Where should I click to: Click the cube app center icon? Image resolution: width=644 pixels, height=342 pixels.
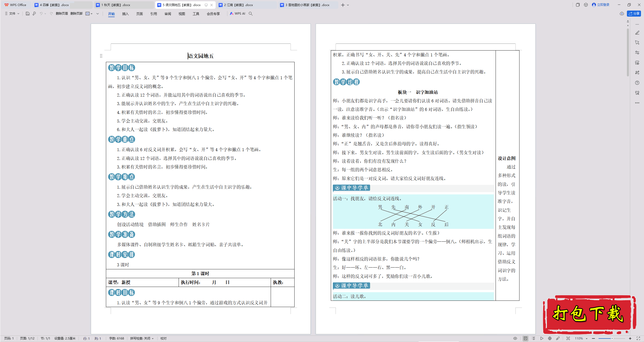click(x=586, y=5)
